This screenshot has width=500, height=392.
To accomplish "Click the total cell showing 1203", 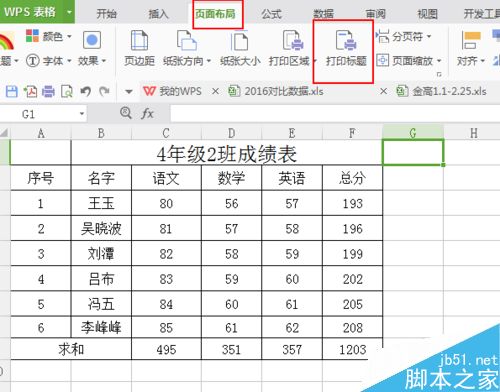I will click(x=352, y=349).
